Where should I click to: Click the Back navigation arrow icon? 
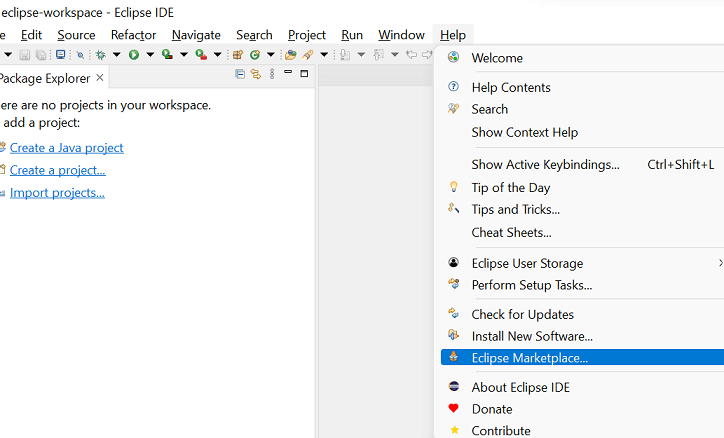(x=411, y=54)
